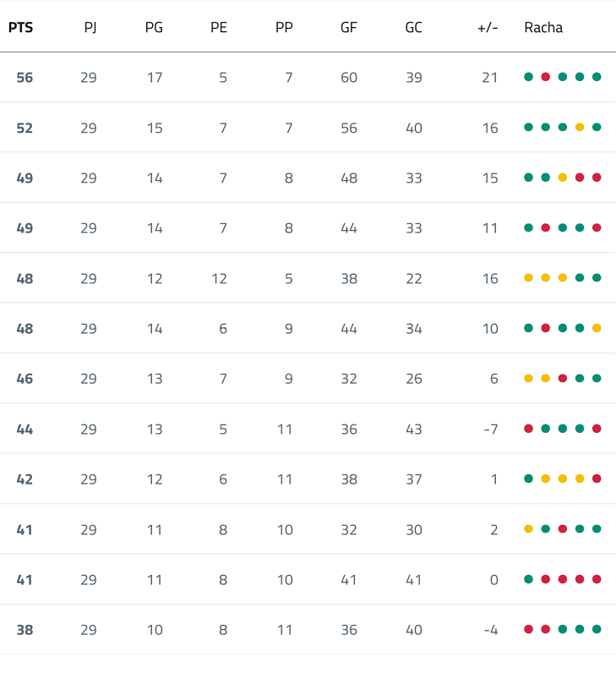
Task: Click the last red dot in the 42-point row
Action: click(597, 479)
